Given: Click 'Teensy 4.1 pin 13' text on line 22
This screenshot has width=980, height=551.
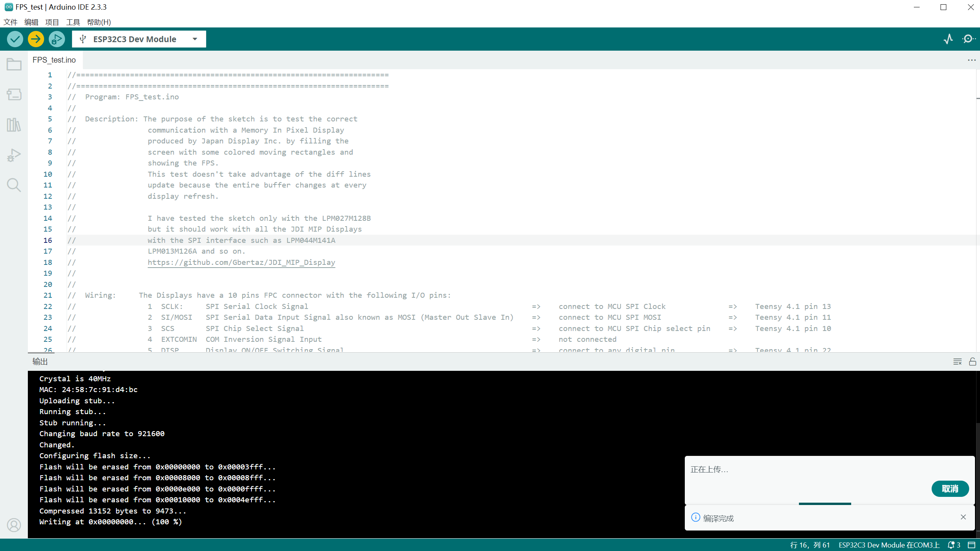Looking at the screenshot, I should coord(793,307).
